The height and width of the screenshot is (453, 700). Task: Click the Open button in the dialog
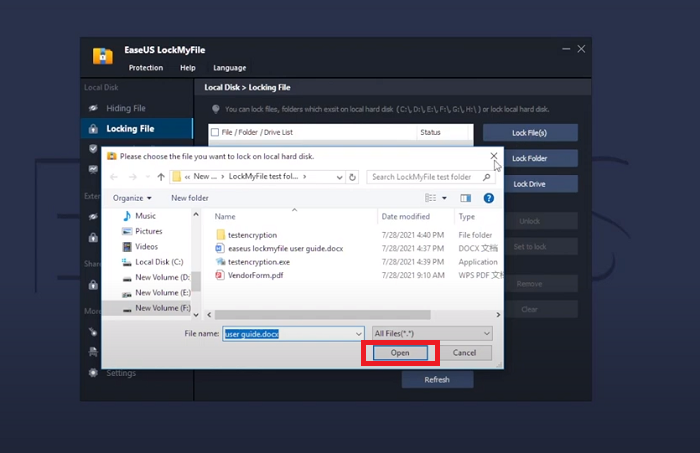tap(400, 353)
